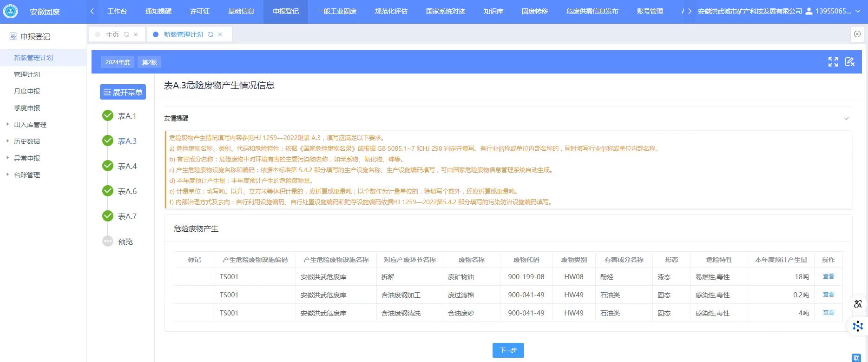Expand the 历史数据 sidebar group
Screen dimensions: 868x362
26,141
